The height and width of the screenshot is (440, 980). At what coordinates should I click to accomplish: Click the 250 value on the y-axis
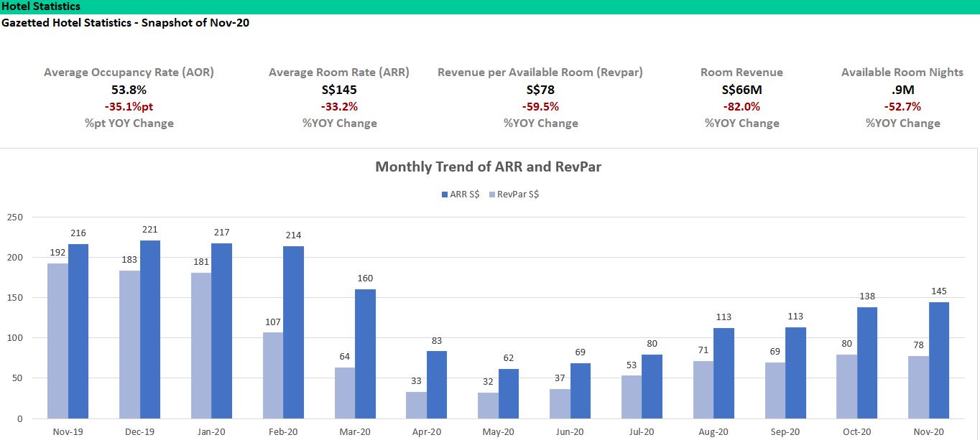[x=14, y=217]
